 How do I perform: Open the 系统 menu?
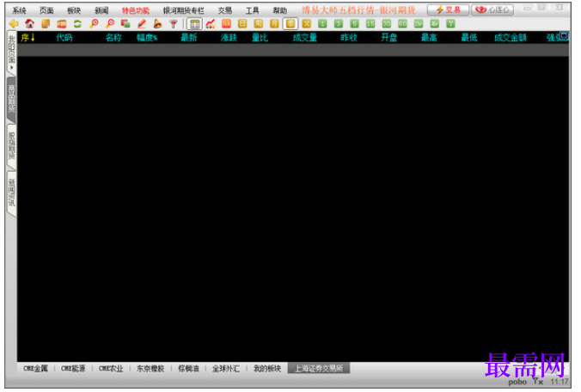[19, 10]
